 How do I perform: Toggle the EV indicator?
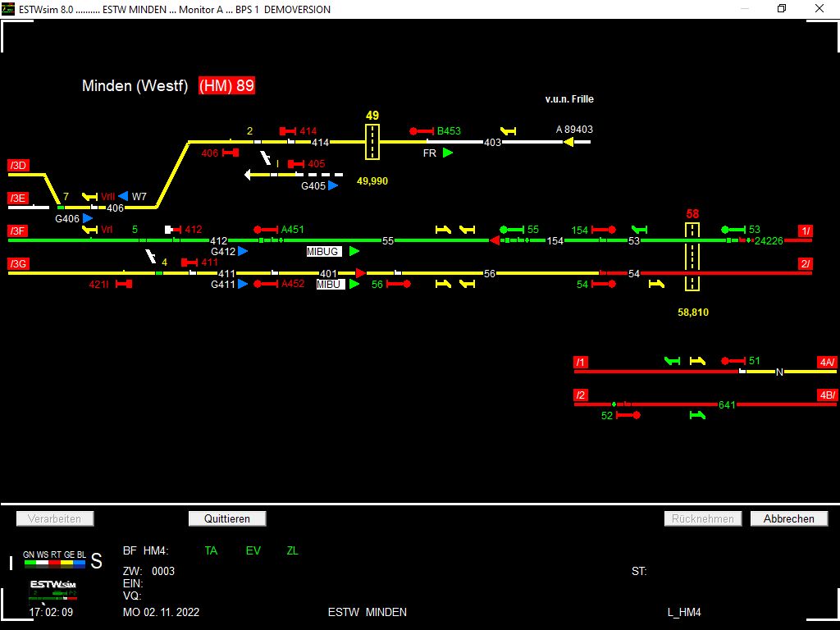[x=253, y=550]
